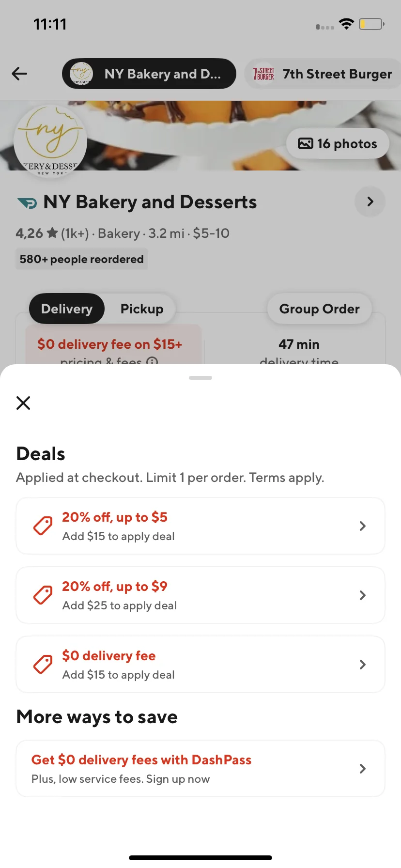The image size is (401, 868).
Task: Switch to Pickup option
Action: point(142,309)
